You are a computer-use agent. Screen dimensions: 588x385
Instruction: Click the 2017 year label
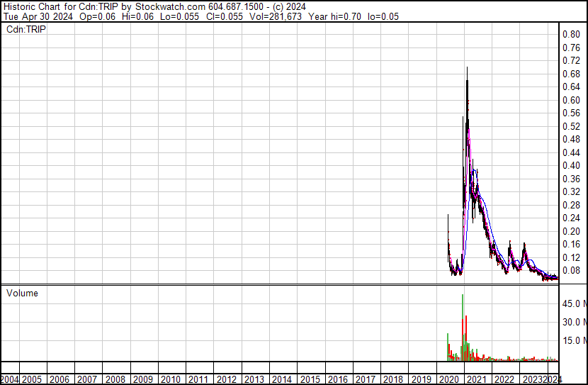(366, 379)
